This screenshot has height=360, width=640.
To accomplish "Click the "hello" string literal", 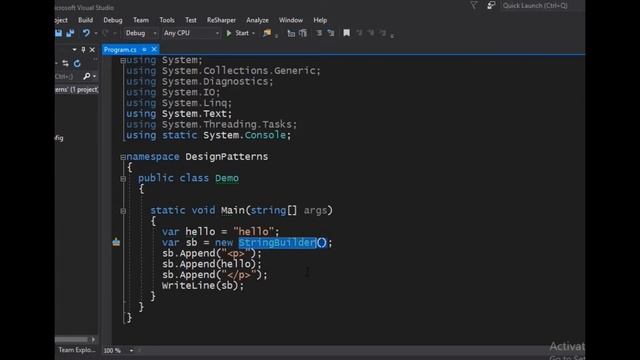I will 253,232.
